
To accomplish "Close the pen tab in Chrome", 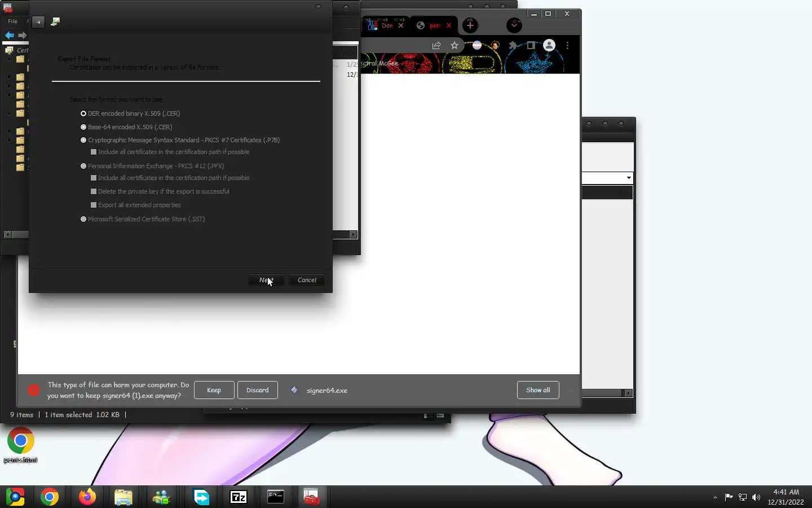I will [x=449, y=25].
